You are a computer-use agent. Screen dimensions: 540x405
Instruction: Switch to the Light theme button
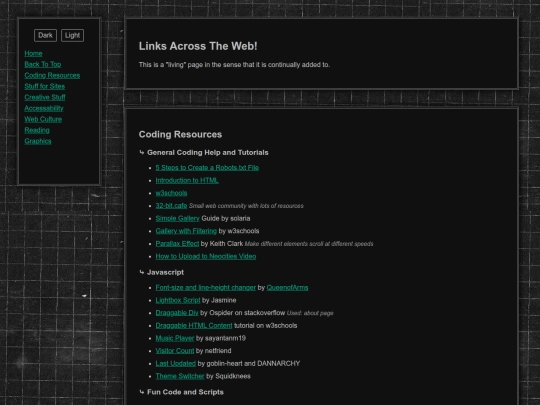click(72, 35)
